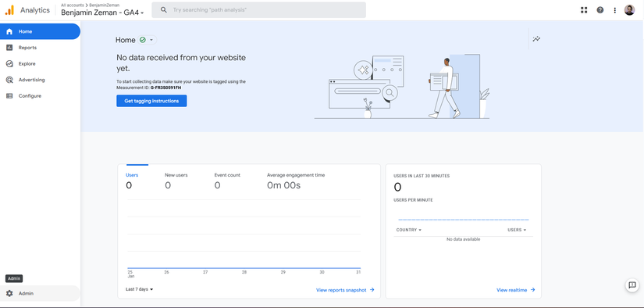Select the Users metric tab
Screen dimensions: 644x308
(x=132, y=180)
